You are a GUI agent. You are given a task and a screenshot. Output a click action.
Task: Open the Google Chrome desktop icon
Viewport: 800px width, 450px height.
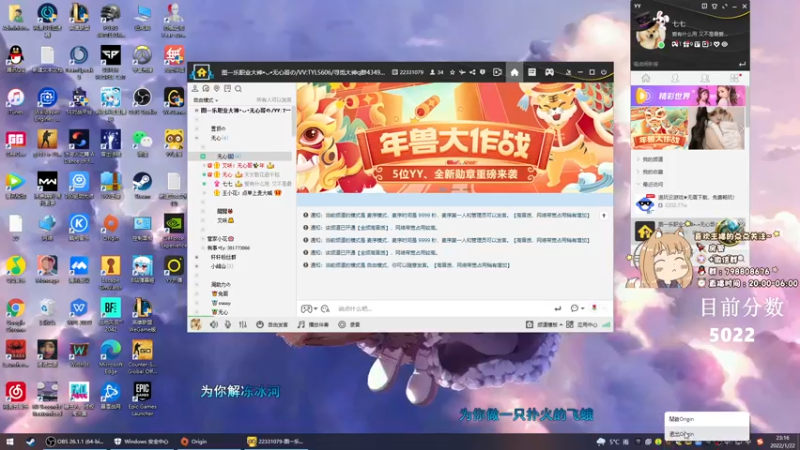(x=15, y=312)
